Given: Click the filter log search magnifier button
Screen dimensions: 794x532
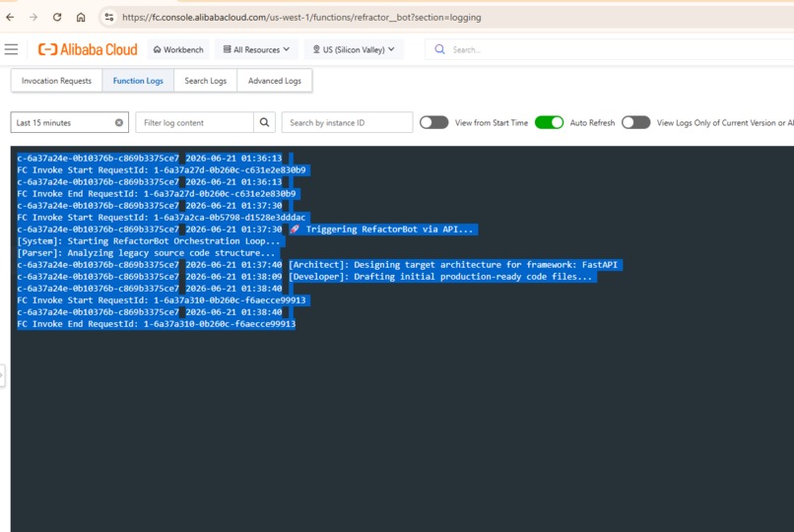Looking at the screenshot, I should click(264, 122).
